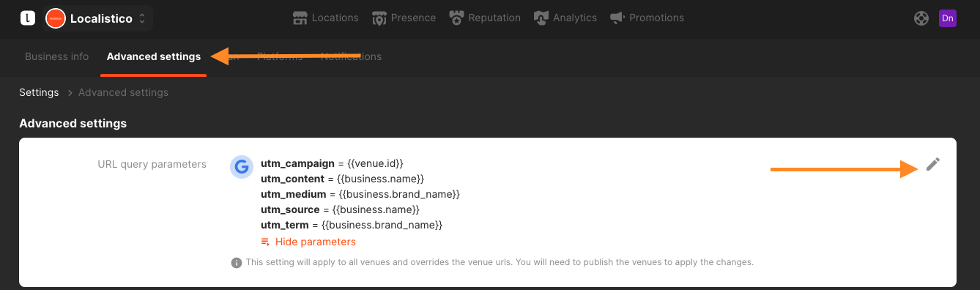This screenshot has height=290, width=980.
Task: Click the info icon beside the setting note
Action: click(x=237, y=262)
